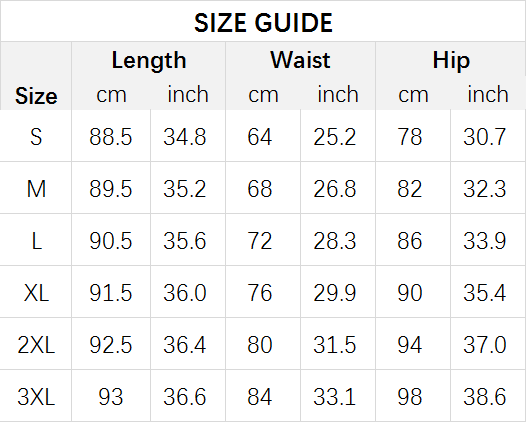Click the SIZE GUIDE title
The image size is (527, 423).
[x=263, y=23]
